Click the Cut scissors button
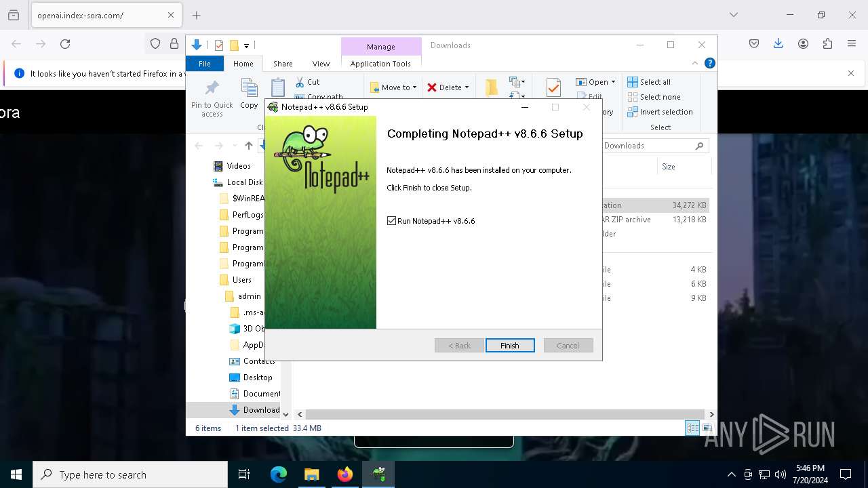The image size is (868, 488). pos(307,82)
